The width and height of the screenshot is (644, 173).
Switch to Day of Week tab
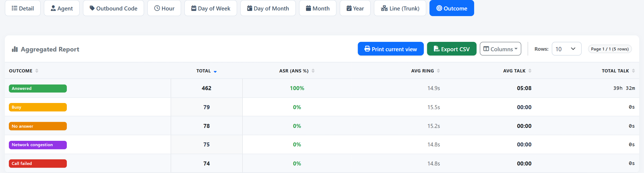211,8
